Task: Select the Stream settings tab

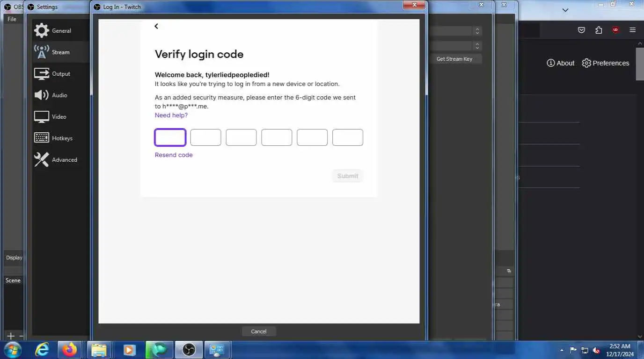Action: click(x=61, y=52)
